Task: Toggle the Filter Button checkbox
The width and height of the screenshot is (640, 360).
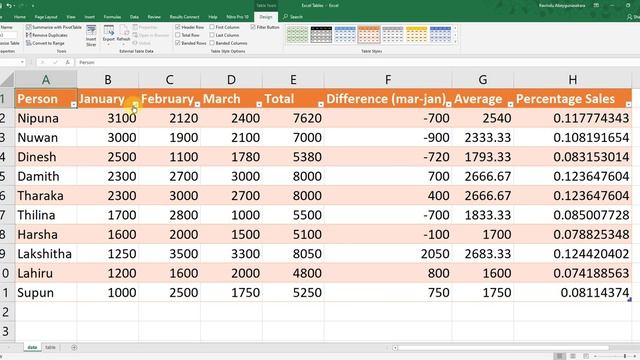Action: (x=253, y=27)
